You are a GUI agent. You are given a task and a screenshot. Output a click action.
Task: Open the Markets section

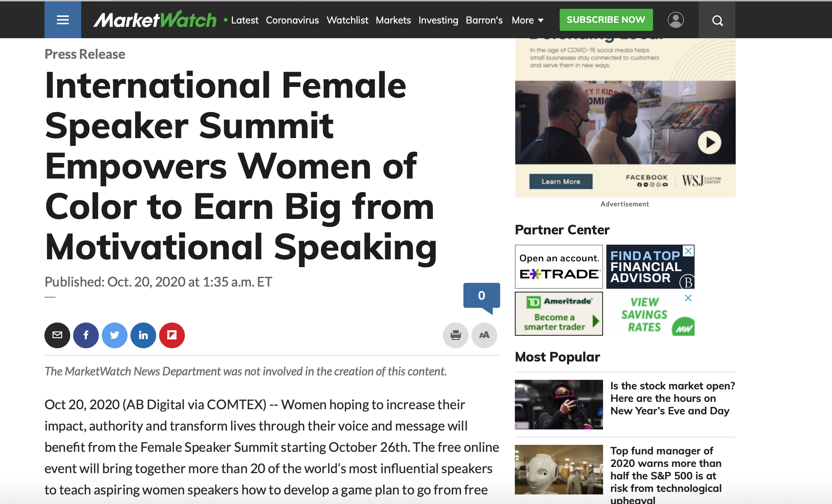[x=393, y=20]
